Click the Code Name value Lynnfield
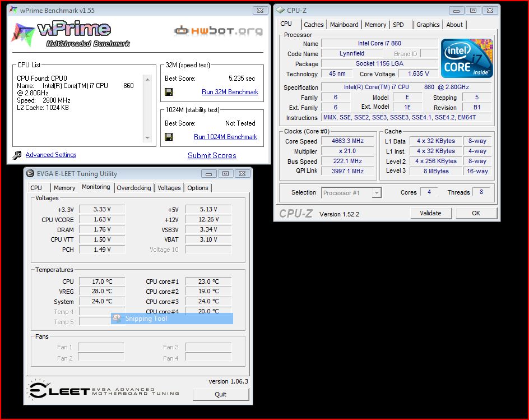The image size is (529, 420). click(352, 53)
